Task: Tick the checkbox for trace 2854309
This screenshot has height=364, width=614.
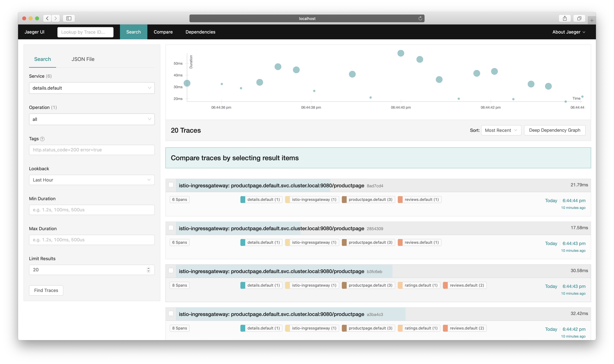Action: [171, 228]
